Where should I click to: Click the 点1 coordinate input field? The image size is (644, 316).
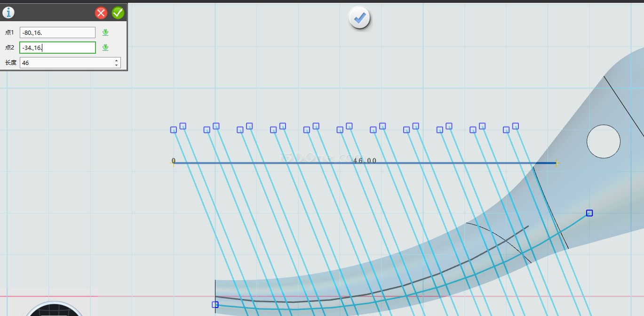click(x=57, y=32)
